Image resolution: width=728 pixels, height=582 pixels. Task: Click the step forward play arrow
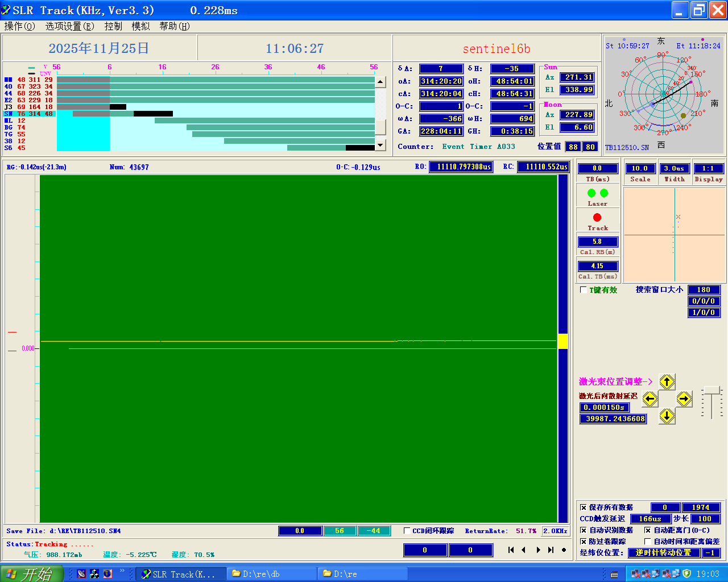(x=538, y=550)
